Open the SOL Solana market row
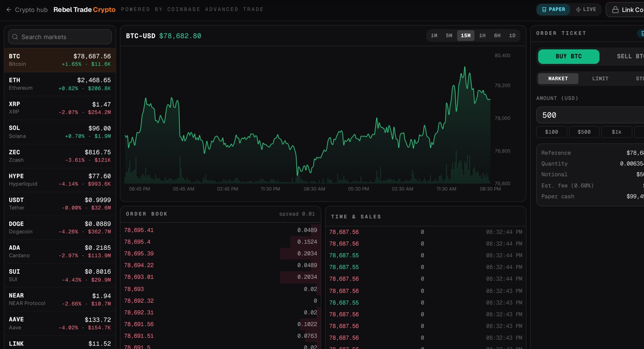The width and height of the screenshot is (644, 349). tap(60, 132)
